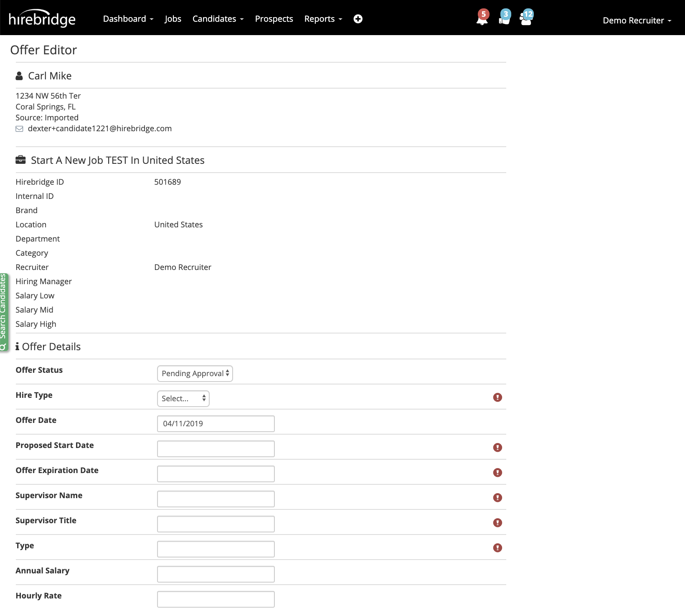
Task: Click the briefcase icon next to the job title
Action: [x=20, y=160]
